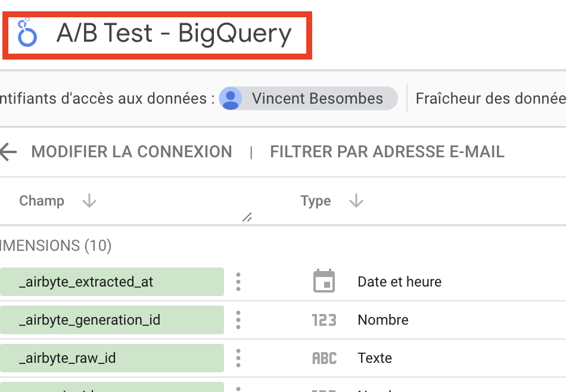Click the 123 number type icon for _airbyte_generation_id
Image resolution: width=566 pixels, height=392 pixels.
coord(324,320)
